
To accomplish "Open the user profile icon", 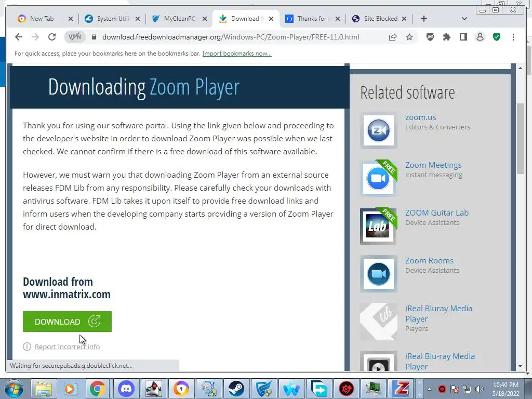I will pyautogui.click(x=480, y=37).
